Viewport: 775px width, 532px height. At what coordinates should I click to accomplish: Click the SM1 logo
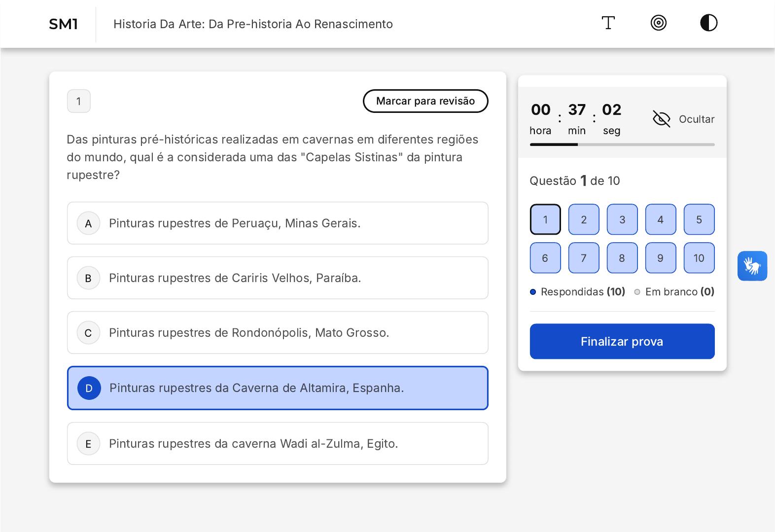pos(64,24)
